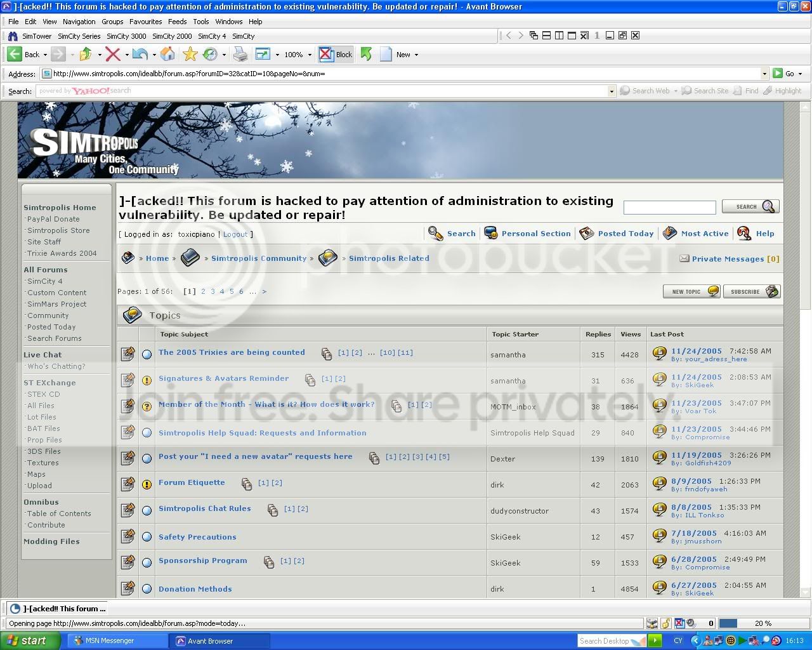Click the forum Search magnifier icon

(x=435, y=234)
